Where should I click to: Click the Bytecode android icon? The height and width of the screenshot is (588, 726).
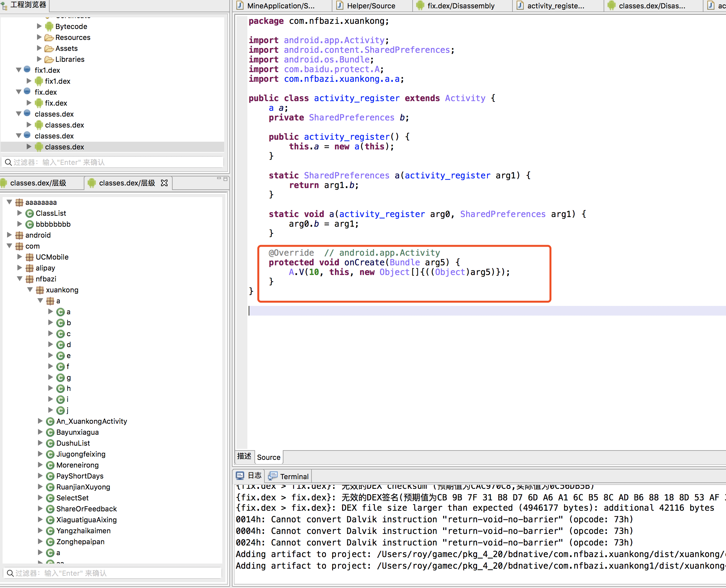point(49,26)
